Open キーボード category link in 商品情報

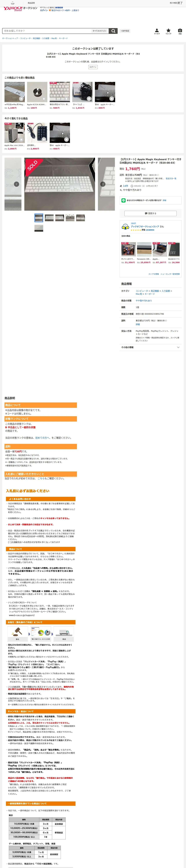150,294
